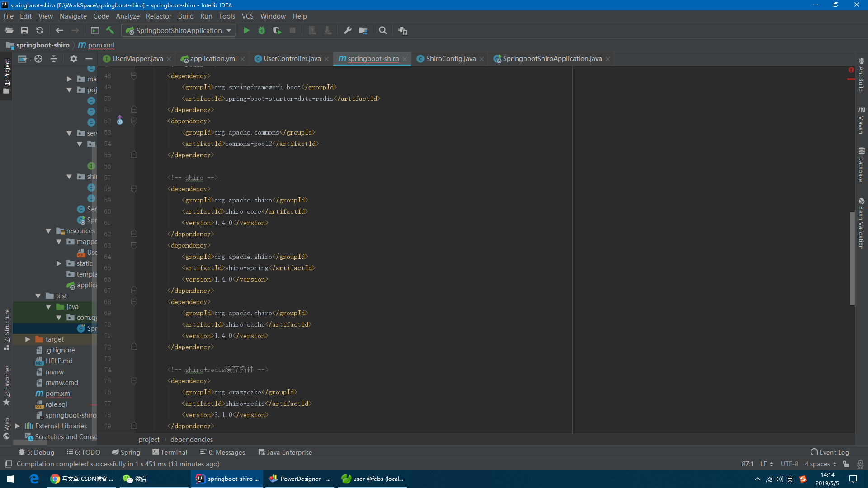Hide Project panel minus icon
868x488 pixels.
click(89, 59)
